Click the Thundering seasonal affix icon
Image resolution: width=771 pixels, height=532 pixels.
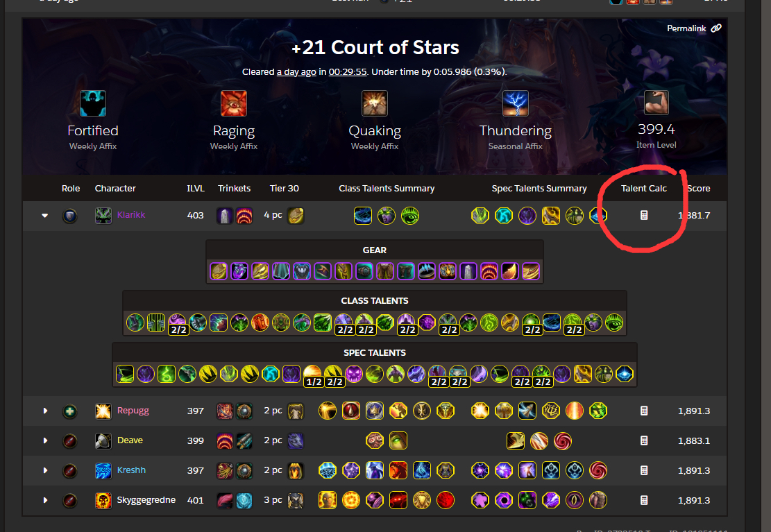coord(516,103)
